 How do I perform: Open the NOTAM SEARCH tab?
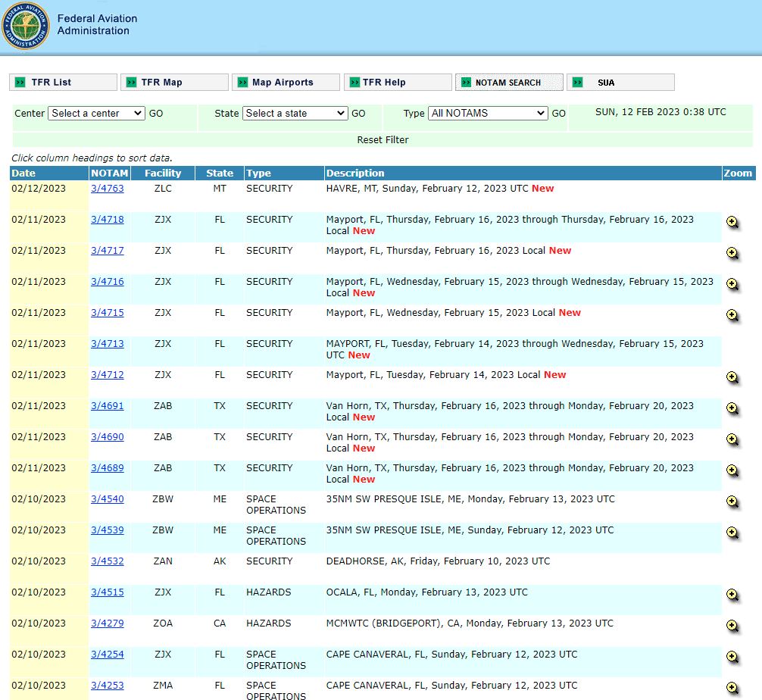[x=509, y=82]
